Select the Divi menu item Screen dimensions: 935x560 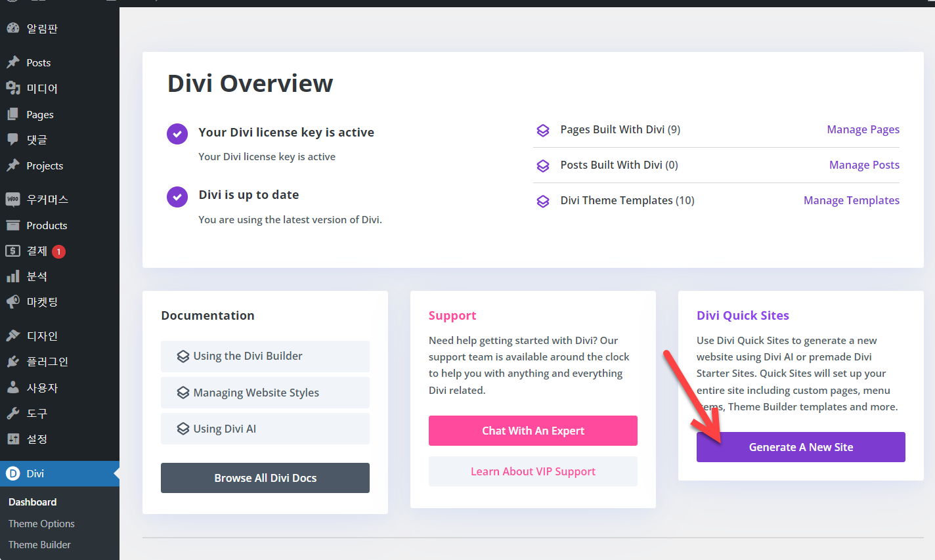coord(60,473)
